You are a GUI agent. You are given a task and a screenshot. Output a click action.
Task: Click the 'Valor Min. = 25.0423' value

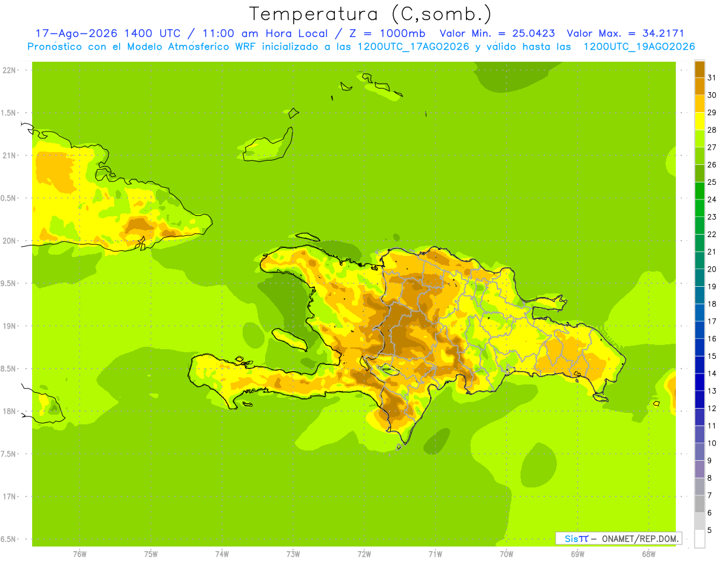click(497, 33)
